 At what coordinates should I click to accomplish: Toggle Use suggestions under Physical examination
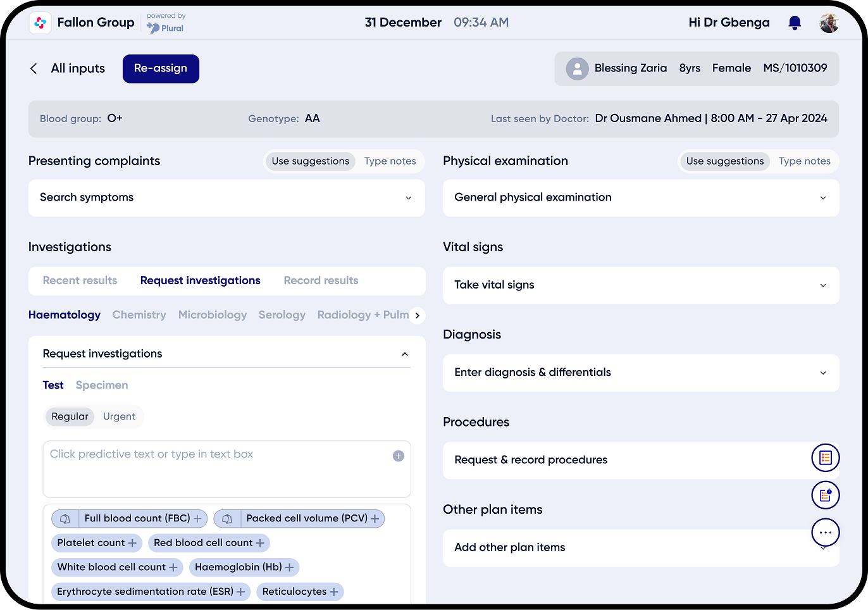(x=724, y=161)
